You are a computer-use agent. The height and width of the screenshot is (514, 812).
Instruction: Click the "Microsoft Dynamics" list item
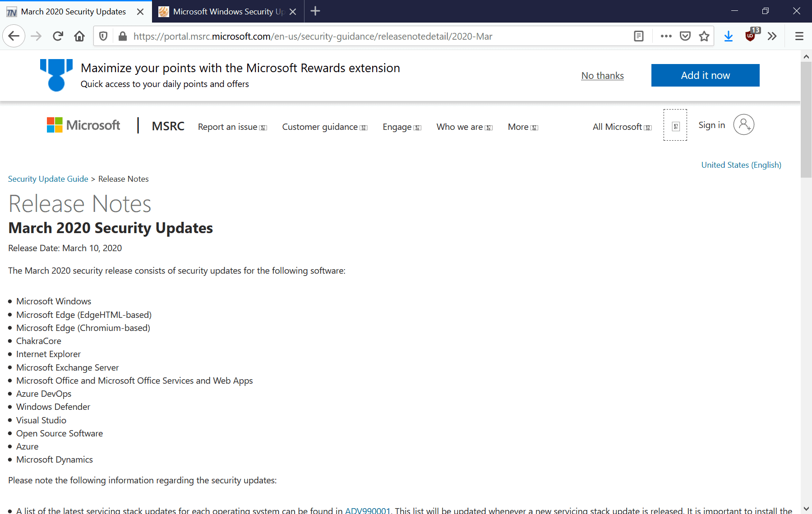[55, 459]
